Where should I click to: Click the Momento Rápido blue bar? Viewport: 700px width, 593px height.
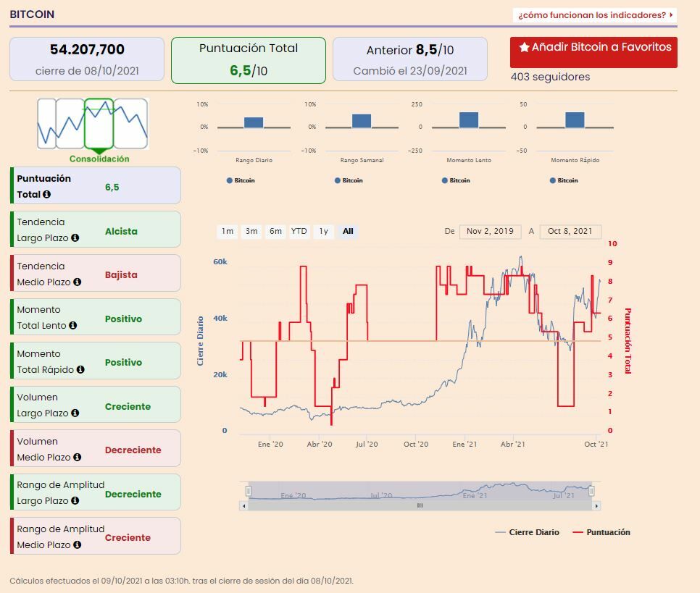575,120
